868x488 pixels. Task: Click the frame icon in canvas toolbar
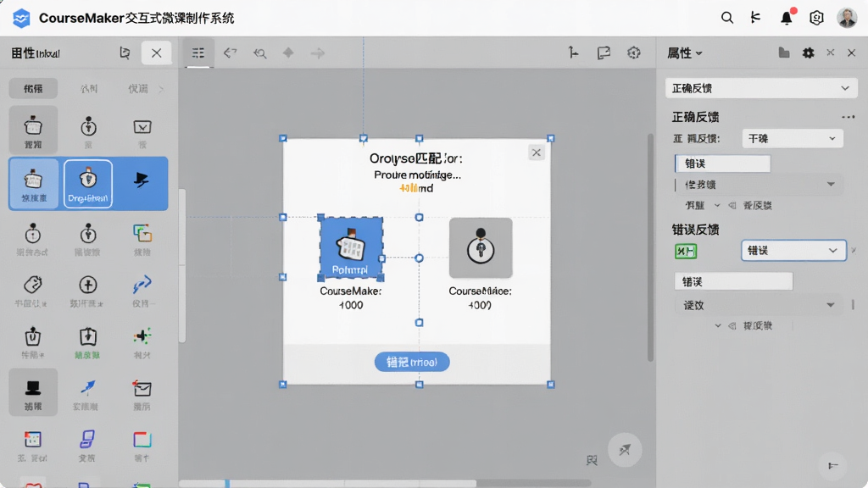click(604, 53)
